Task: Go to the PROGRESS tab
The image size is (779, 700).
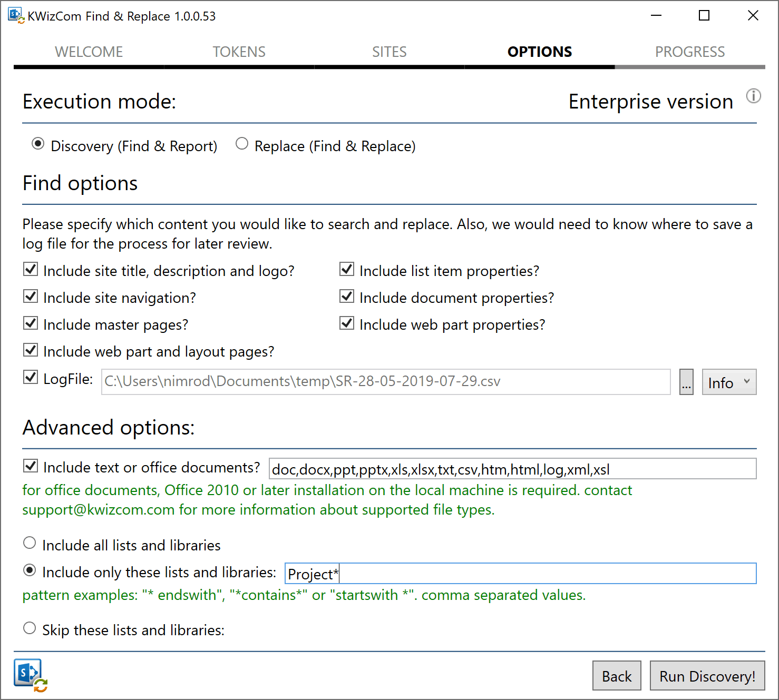Action: [690, 52]
